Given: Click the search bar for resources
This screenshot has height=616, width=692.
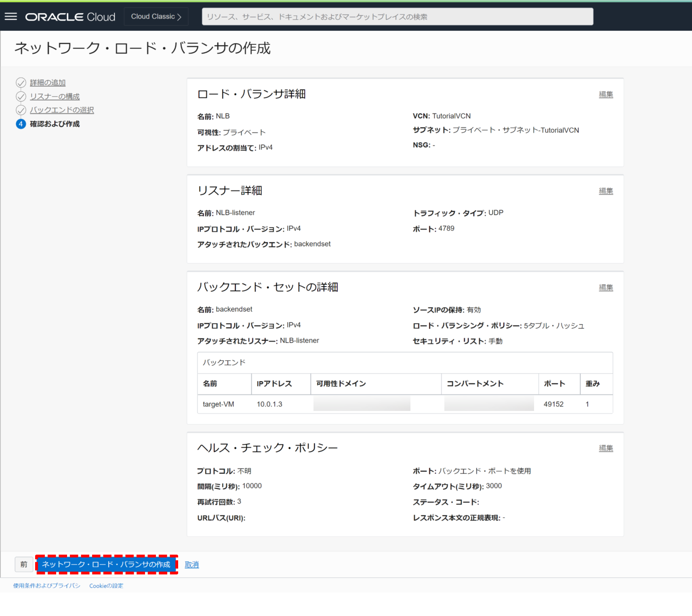Looking at the screenshot, I should pos(397,16).
